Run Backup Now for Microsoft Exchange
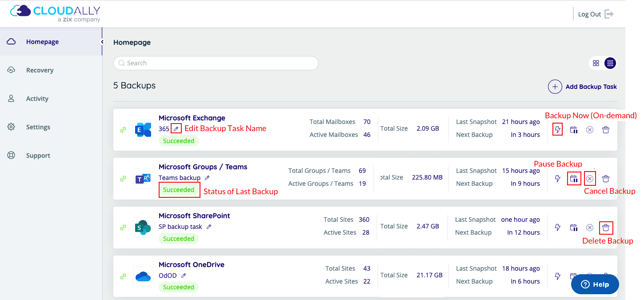Screen dimensions: 644x300 click(x=558, y=130)
